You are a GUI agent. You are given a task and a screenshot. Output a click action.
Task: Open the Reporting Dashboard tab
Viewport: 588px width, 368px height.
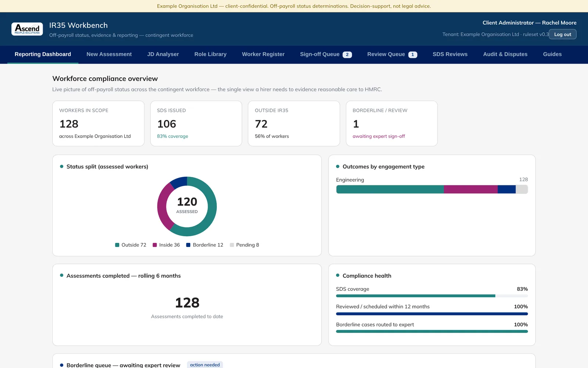[x=43, y=54]
